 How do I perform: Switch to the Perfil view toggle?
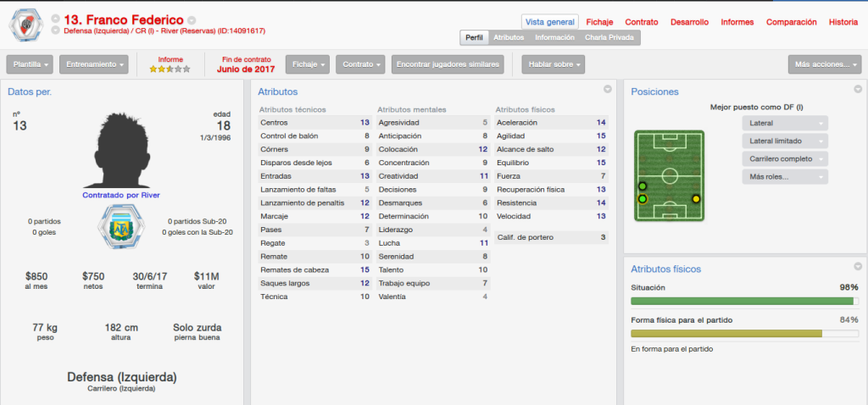click(x=474, y=37)
